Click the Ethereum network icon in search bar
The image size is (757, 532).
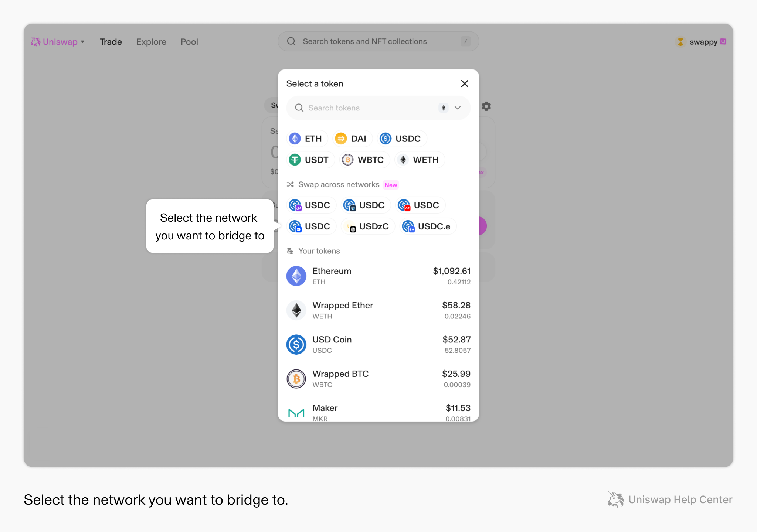444,108
